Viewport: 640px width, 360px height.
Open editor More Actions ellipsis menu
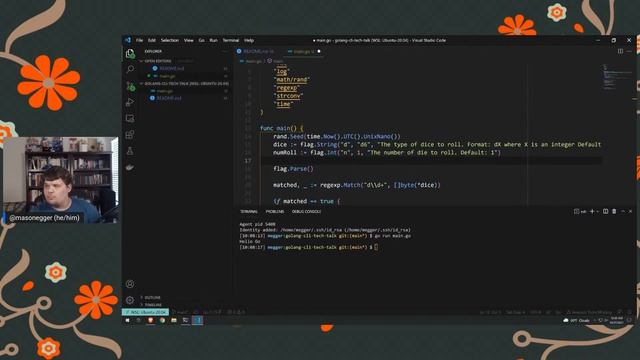629,51
